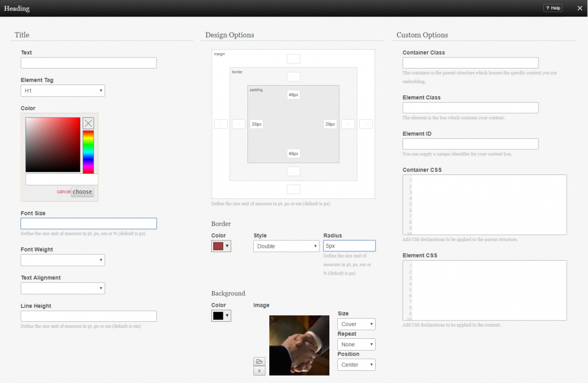Click the left border value box
The image size is (588, 383).
click(238, 124)
